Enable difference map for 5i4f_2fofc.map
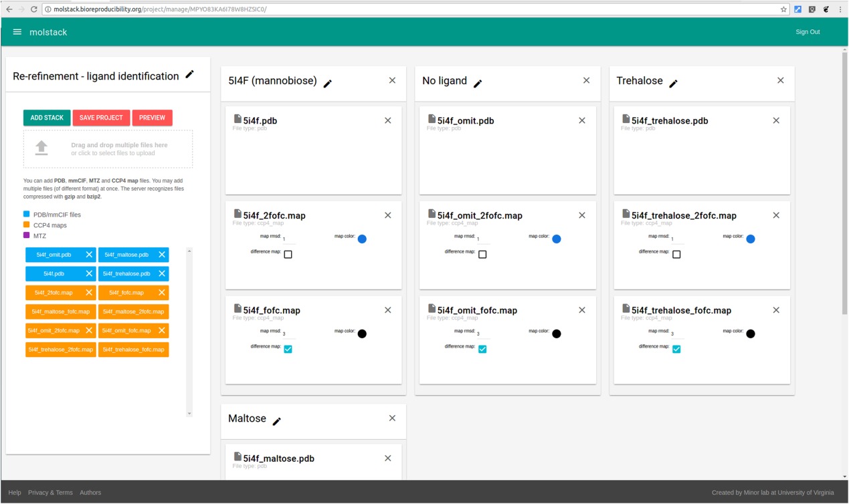Image resolution: width=849 pixels, height=504 pixels. (x=288, y=255)
